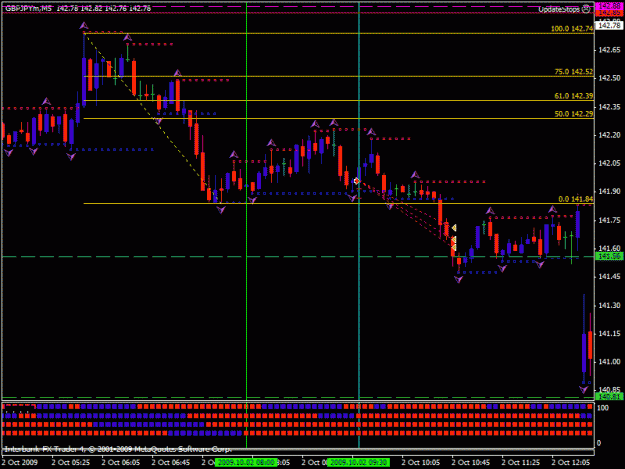Click the green 140.81 price tag

609,396
